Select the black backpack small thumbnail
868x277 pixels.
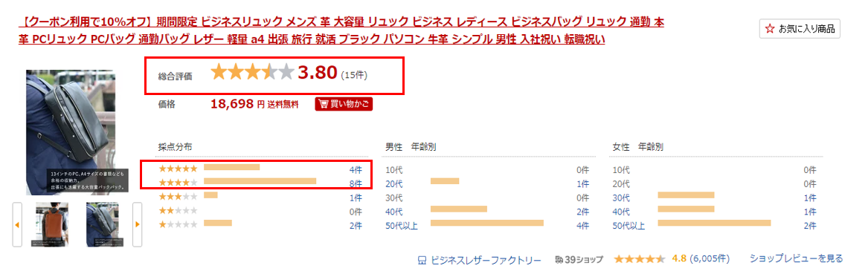click(x=103, y=224)
